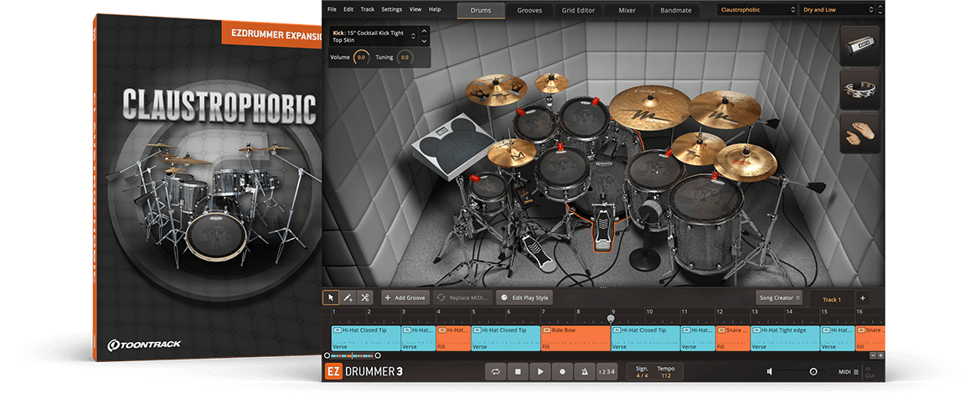Open the Settings menu
980x409 pixels.
coord(392,9)
